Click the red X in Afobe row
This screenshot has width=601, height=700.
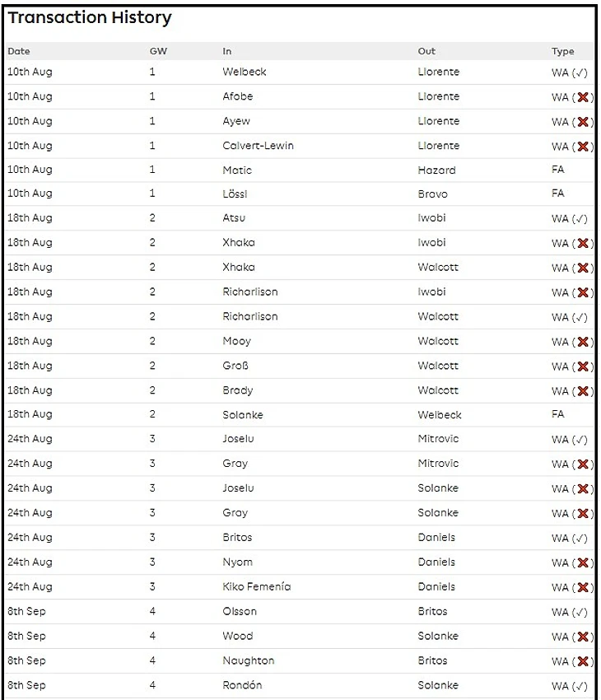tap(583, 97)
